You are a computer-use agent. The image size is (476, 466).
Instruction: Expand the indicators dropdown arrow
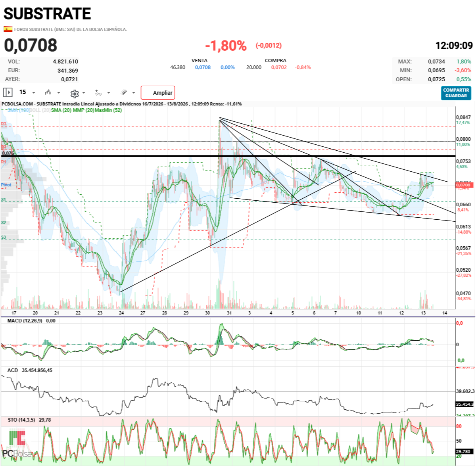(x=109, y=93)
